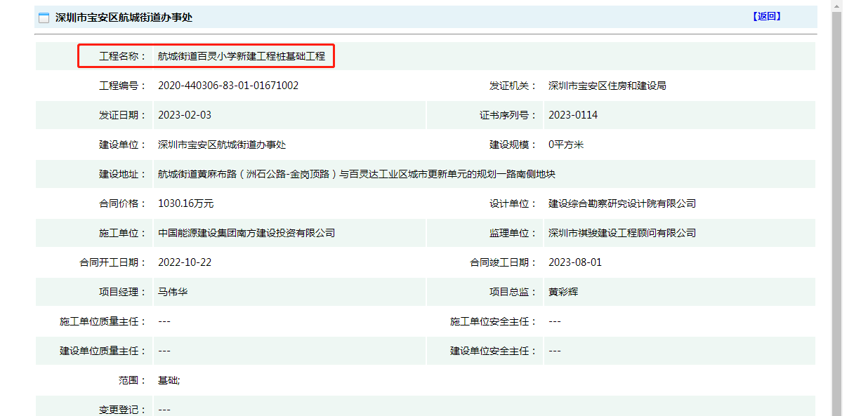Click the project manager name 马伟华

coord(173,292)
